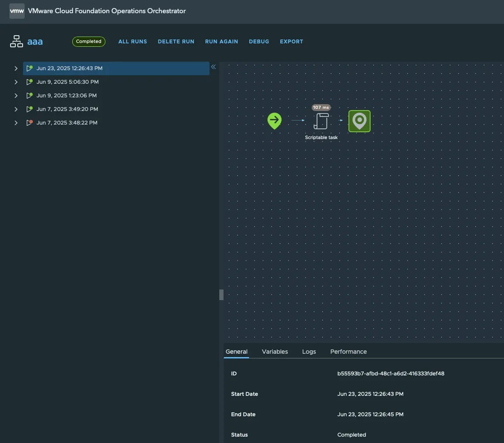Image resolution: width=504 pixels, height=443 pixels.
Task: Open the Variables tab
Action: (x=275, y=352)
